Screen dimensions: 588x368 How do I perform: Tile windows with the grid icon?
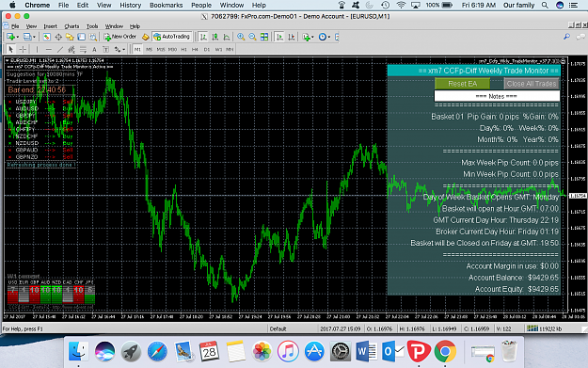264,37
